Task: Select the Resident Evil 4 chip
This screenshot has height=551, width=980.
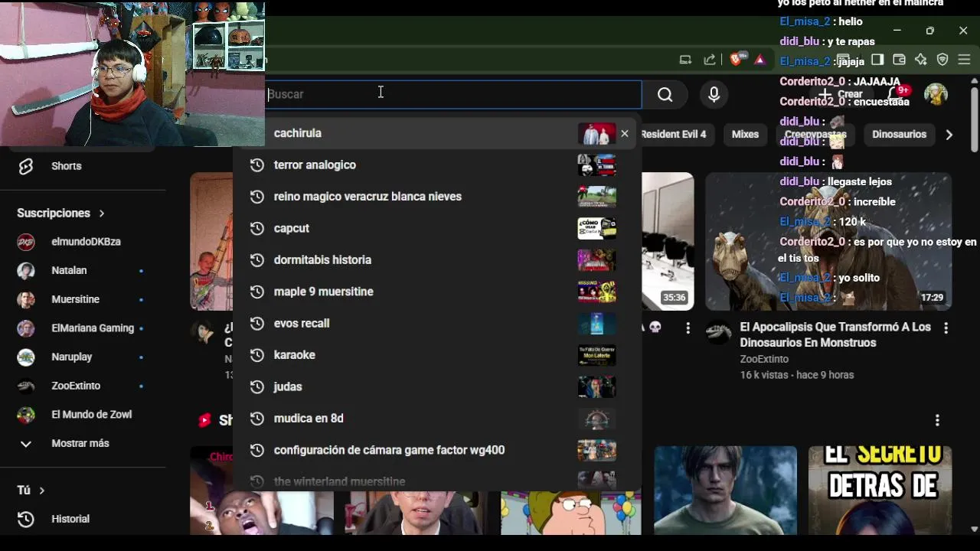Action: (673, 134)
